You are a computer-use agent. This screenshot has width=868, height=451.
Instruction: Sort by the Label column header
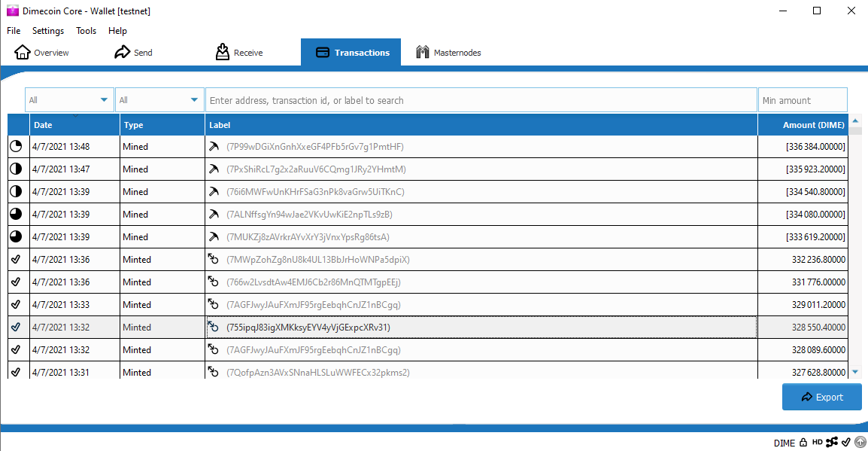[481, 125]
